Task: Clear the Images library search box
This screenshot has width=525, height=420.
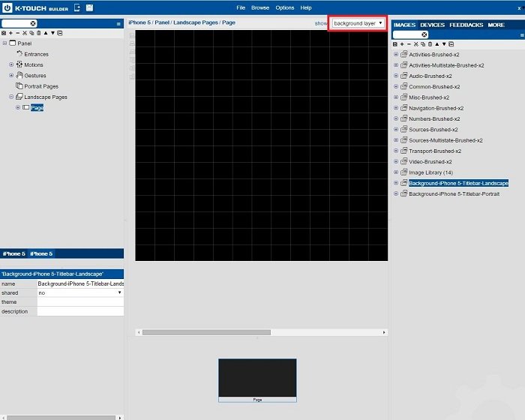Action: tap(424, 34)
